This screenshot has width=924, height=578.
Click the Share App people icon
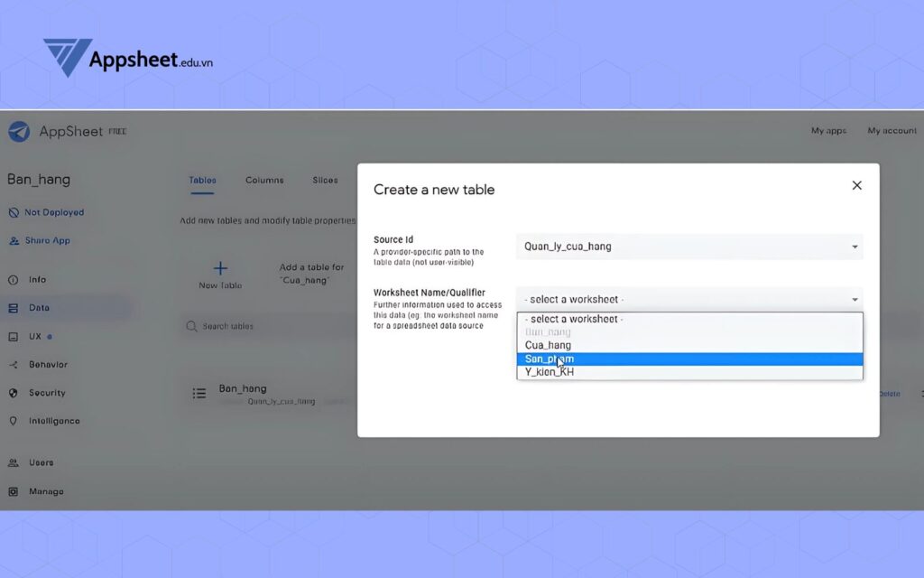point(14,241)
